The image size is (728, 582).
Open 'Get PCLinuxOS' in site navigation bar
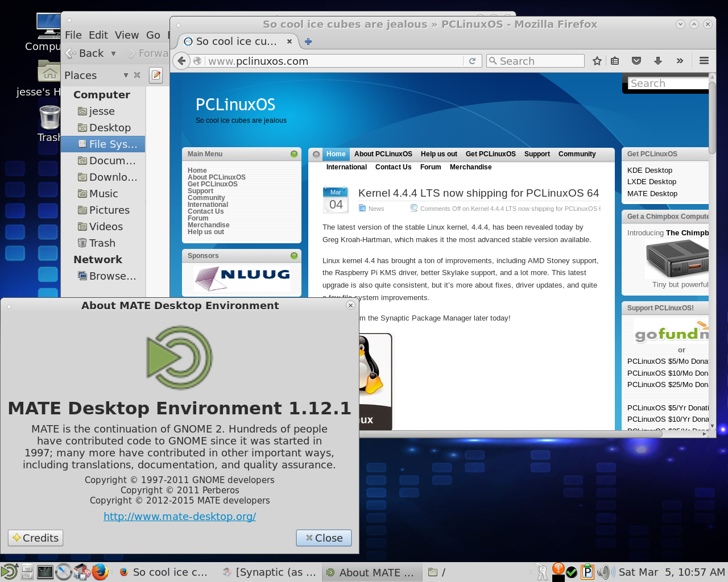pyautogui.click(x=491, y=154)
